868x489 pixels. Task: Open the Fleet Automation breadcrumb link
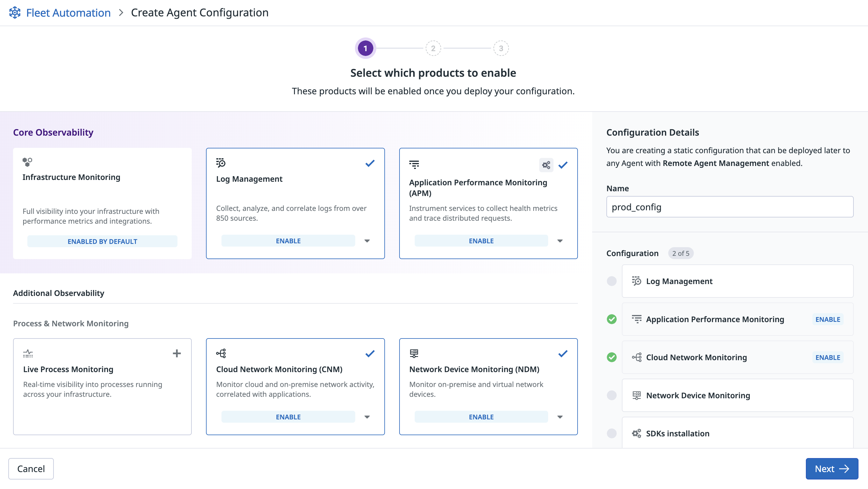[x=68, y=13]
